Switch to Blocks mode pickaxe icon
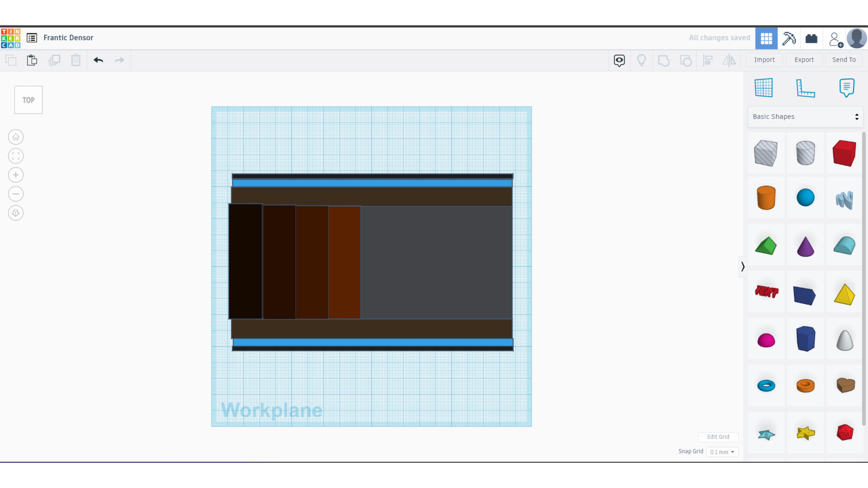The width and height of the screenshot is (868, 488). tap(788, 38)
